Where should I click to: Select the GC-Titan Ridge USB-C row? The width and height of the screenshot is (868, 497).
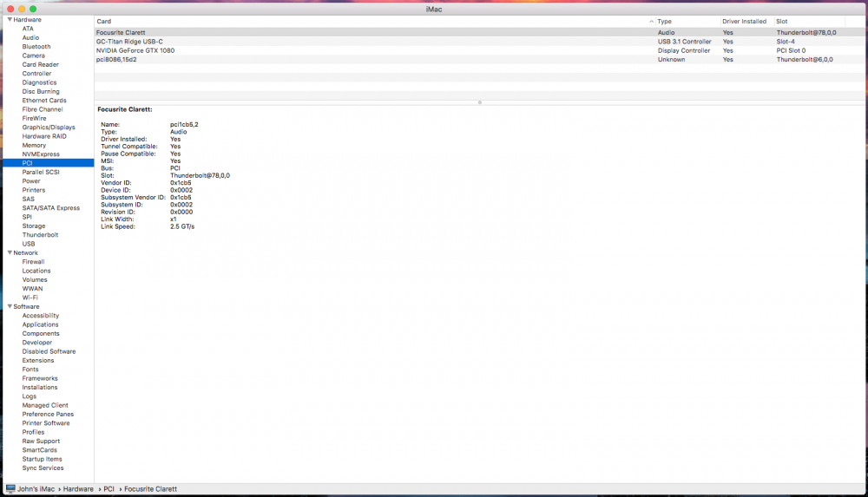tap(479, 42)
